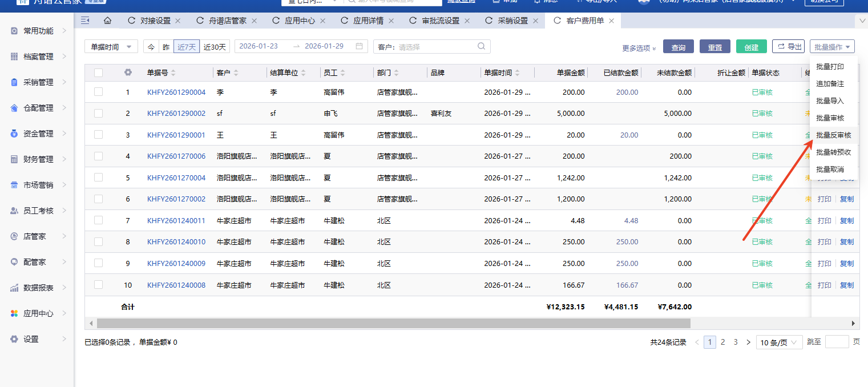Open column settings gear icon in table header
Image resolution: width=868 pixels, height=387 pixels.
point(128,72)
